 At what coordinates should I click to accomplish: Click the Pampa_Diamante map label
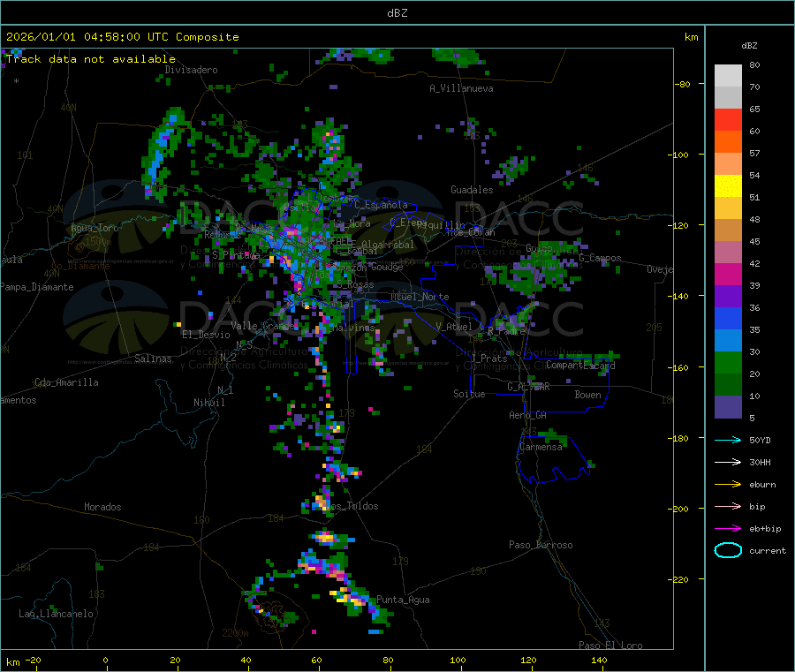[x=37, y=287]
